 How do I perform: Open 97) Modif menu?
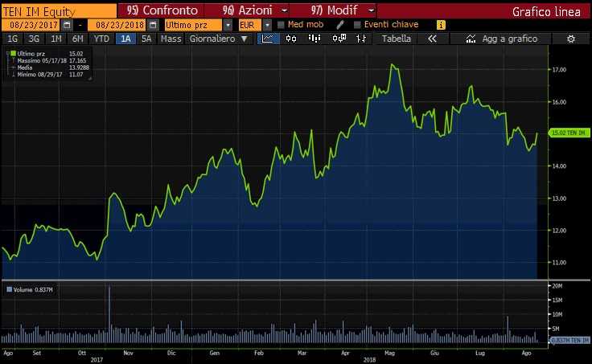(x=334, y=10)
